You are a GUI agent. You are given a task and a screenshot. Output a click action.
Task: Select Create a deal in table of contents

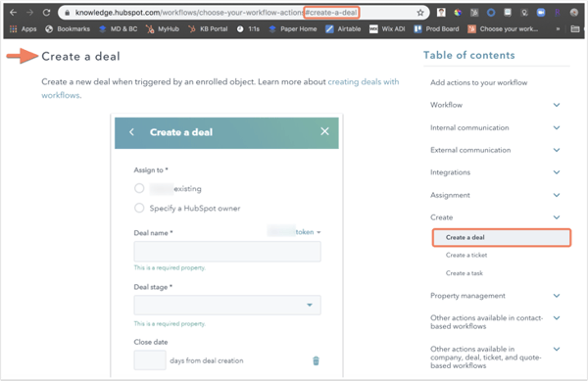coord(502,238)
